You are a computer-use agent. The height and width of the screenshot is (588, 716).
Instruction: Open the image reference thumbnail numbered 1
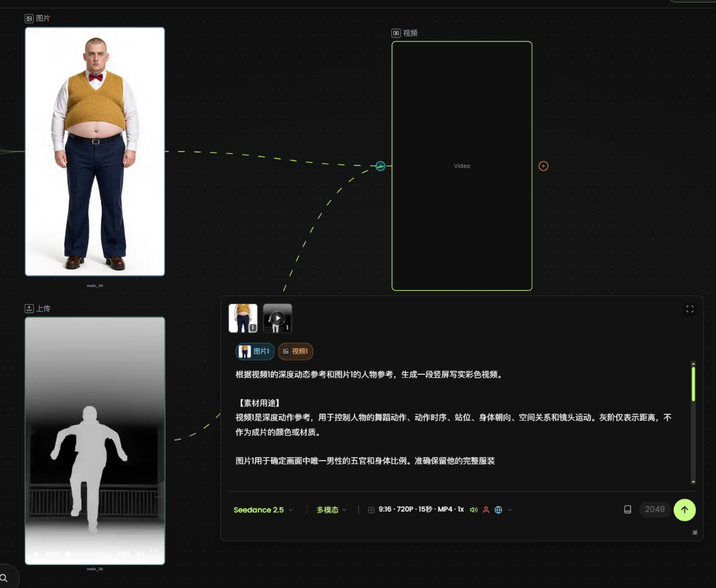(243, 318)
